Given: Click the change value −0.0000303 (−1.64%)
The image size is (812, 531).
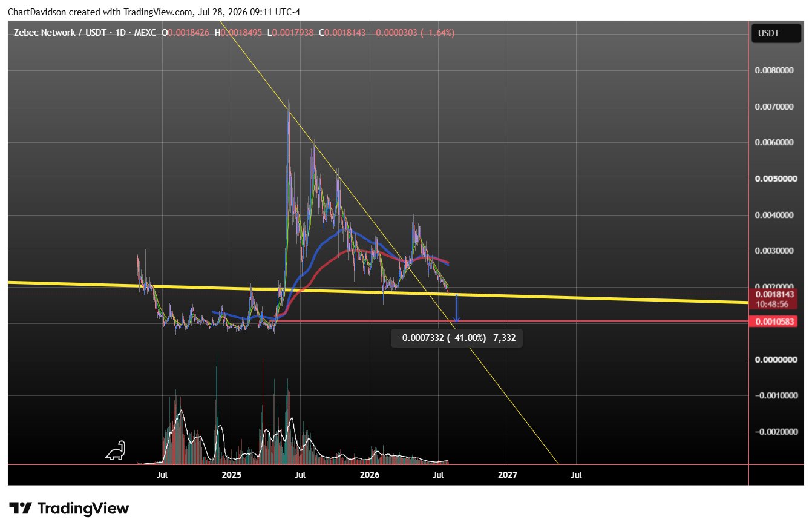Looking at the screenshot, I should coord(412,33).
